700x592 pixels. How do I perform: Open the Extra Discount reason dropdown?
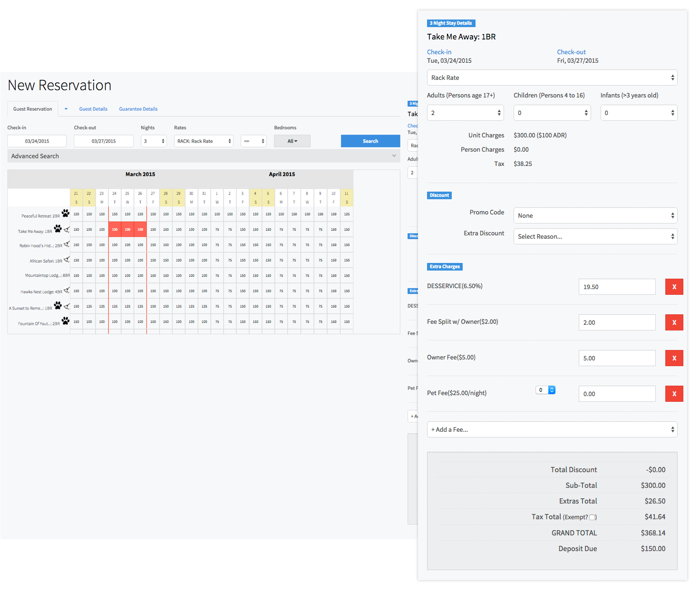pyautogui.click(x=595, y=236)
